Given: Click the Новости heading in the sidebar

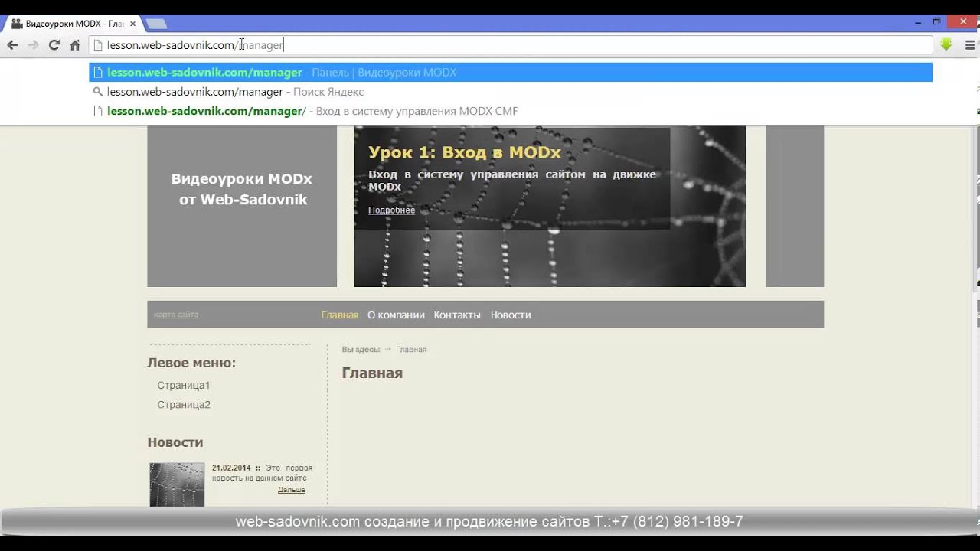Looking at the screenshot, I should pyautogui.click(x=175, y=442).
